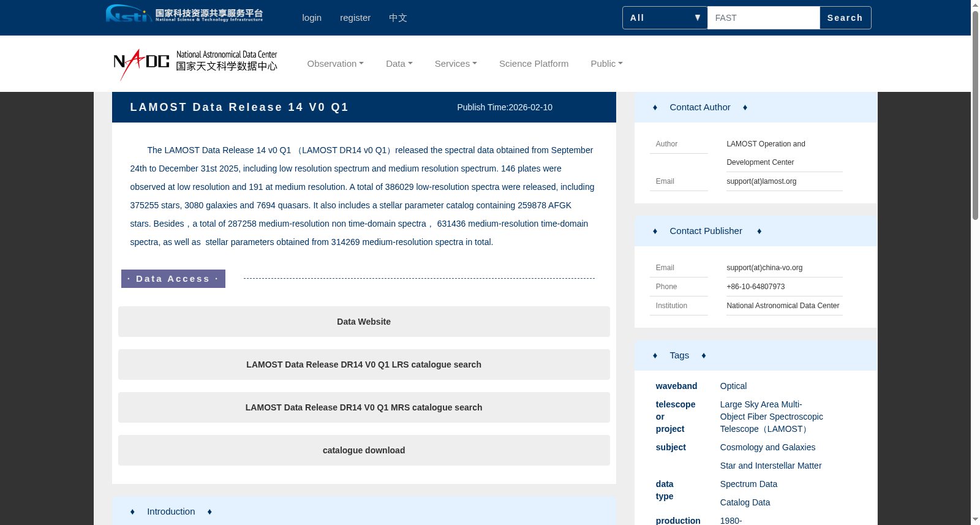The width and height of the screenshot is (980, 525).
Task: Expand the Observation menu
Action: 336,64
